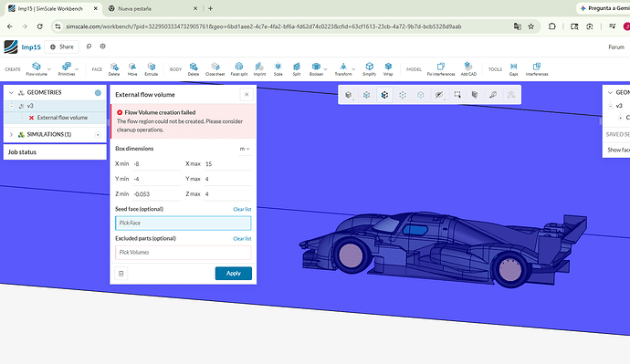Open the Interferences tool
Image resolution: width=630 pixels, height=364 pixels.
click(x=537, y=68)
